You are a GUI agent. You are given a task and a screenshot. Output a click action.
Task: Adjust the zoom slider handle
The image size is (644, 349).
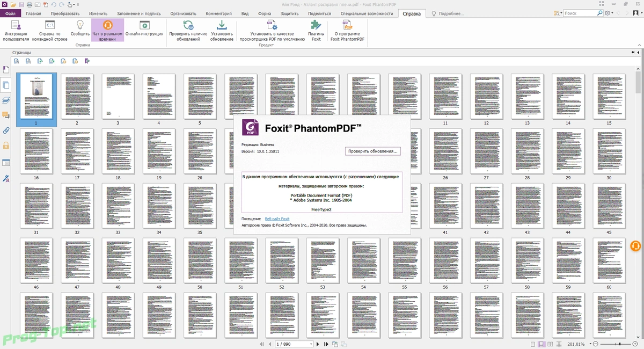(x=620, y=343)
